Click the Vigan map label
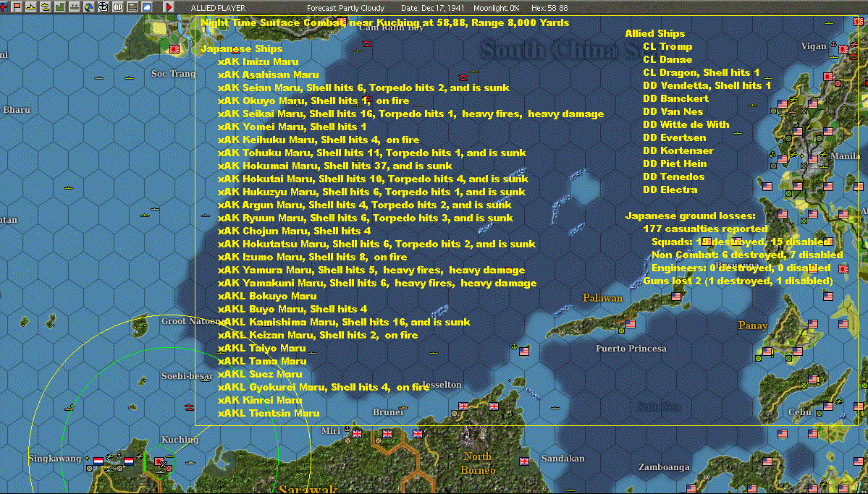This screenshot has height=494, width=868. [813, 46]
